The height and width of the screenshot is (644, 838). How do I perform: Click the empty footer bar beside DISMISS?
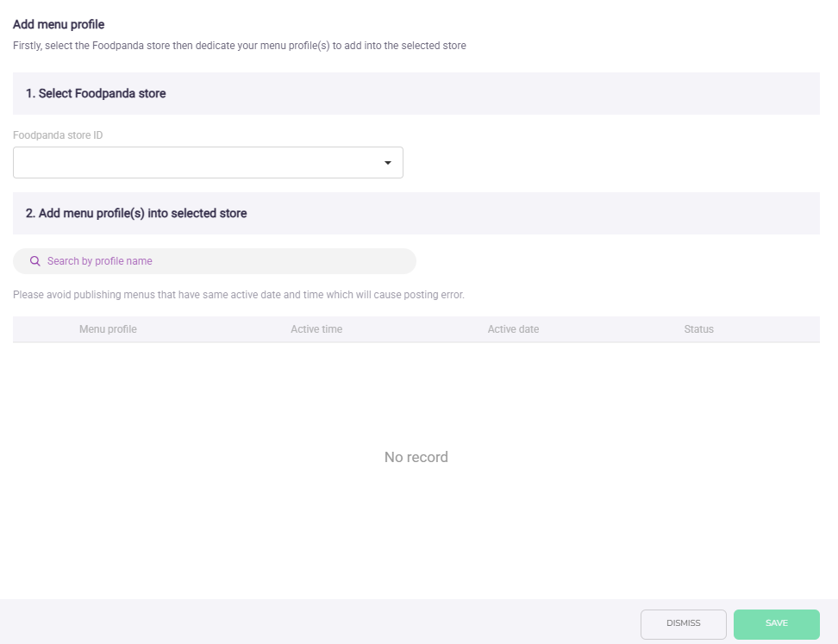[x=319, y=622]
